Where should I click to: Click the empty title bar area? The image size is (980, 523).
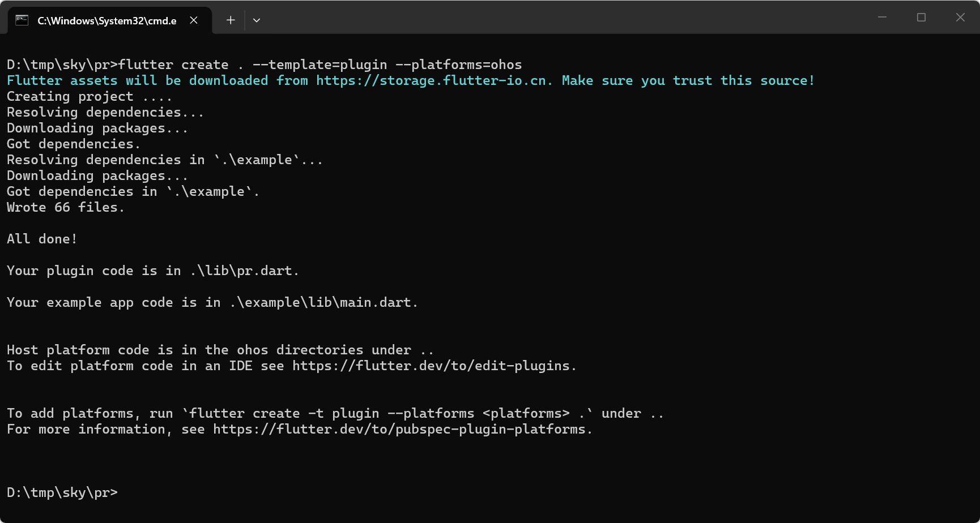click(566, 18)
